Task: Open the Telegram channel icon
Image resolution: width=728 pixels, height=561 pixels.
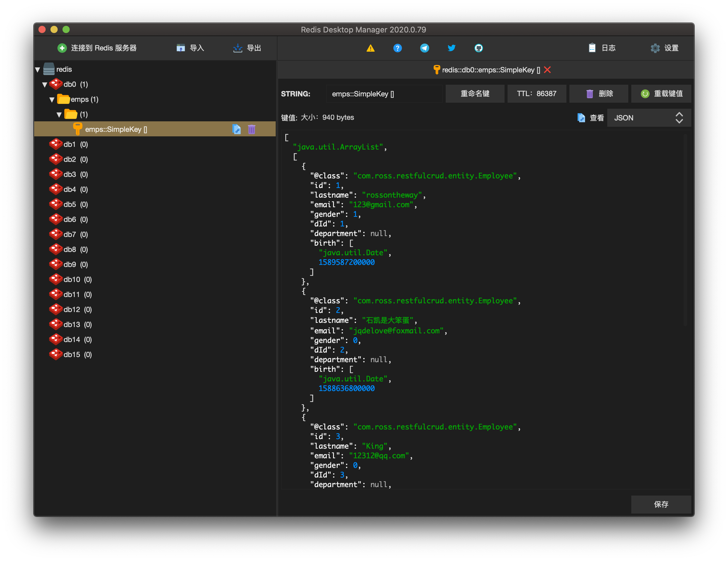Action: 424,48
